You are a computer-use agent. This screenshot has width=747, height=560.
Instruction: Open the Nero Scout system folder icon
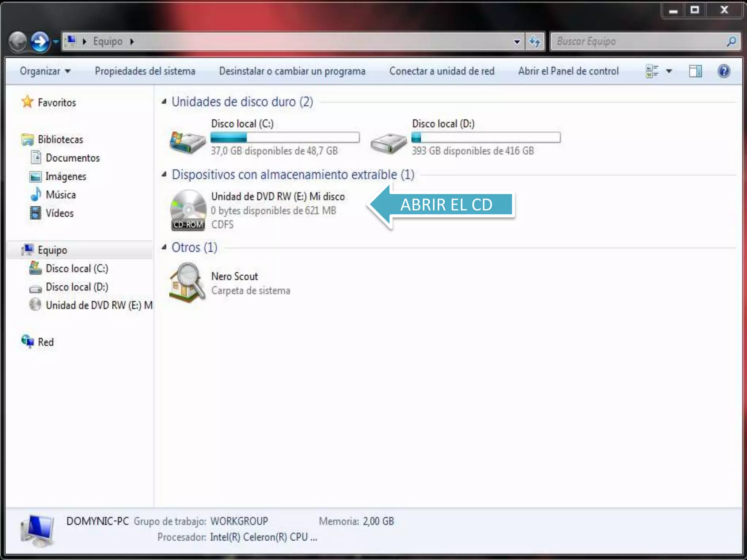(x=187, y=283)
